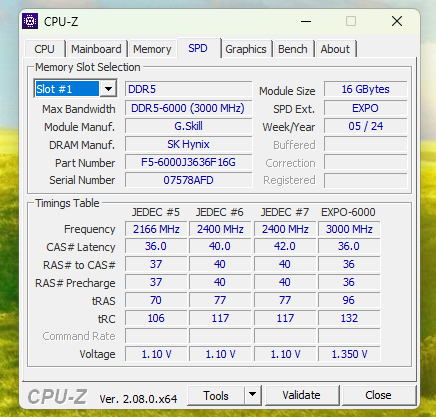This screenshot has width=436, height=417.
Task: Open the Memory tab
Action: pyautogui.click(x=152, y=49)
